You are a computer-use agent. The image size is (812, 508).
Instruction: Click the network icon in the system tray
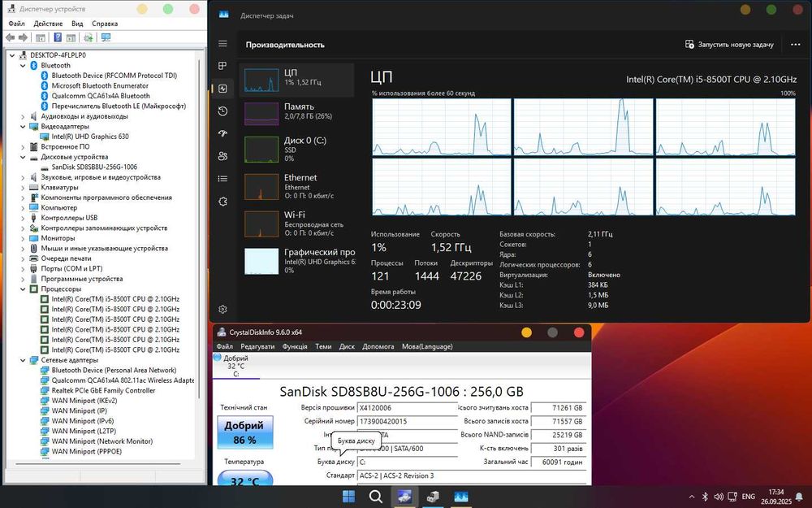pos(732,497)
